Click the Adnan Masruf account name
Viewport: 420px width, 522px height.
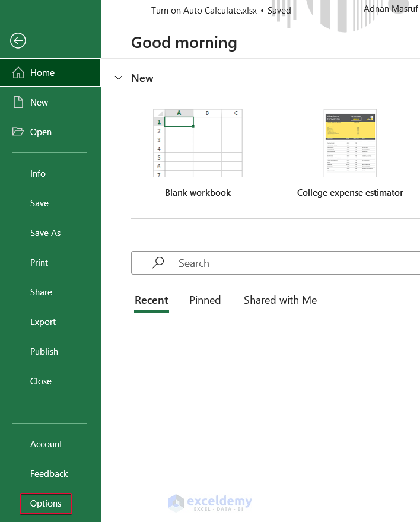[390, 9]
